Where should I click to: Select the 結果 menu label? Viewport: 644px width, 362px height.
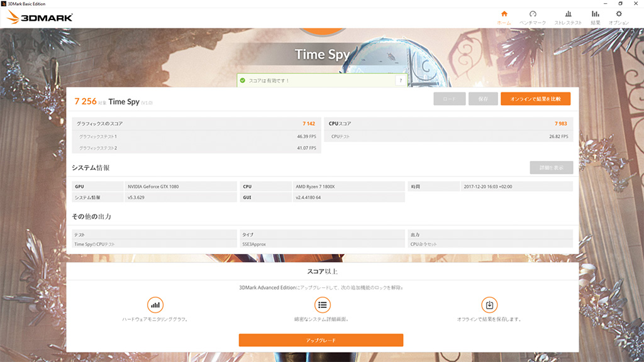click(595, 23)
